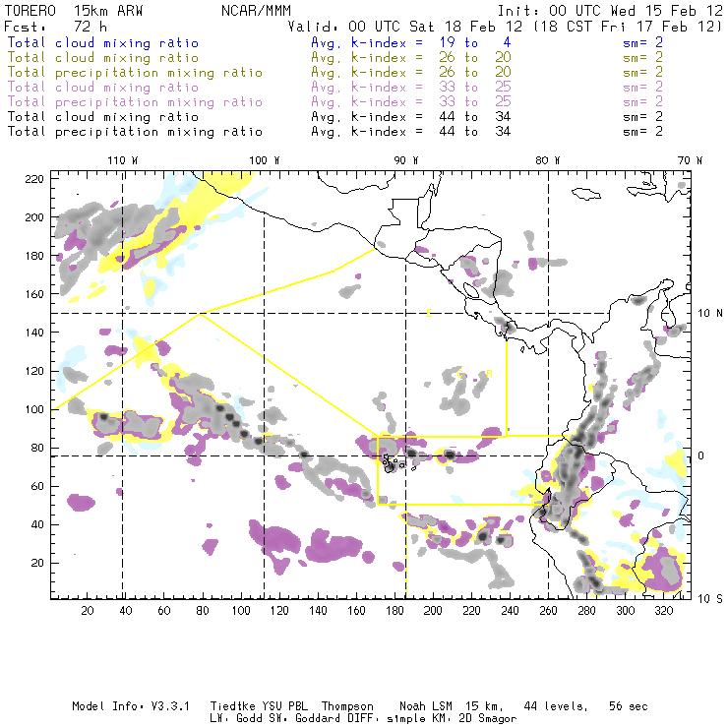Click the Galapagos Islands outline on the map

(x=393, y=462)
